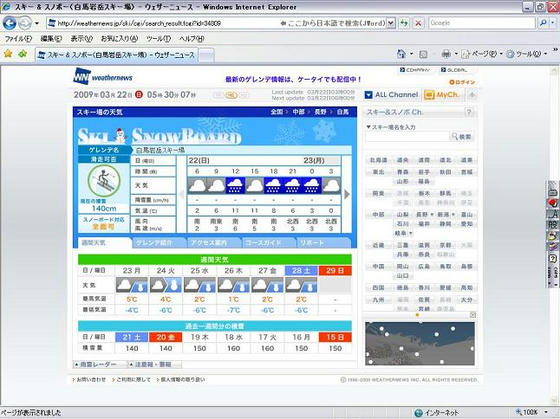Screen dimensions: 560x419
Task: Open the Home icon in command bar
Action: pos(401,54)
